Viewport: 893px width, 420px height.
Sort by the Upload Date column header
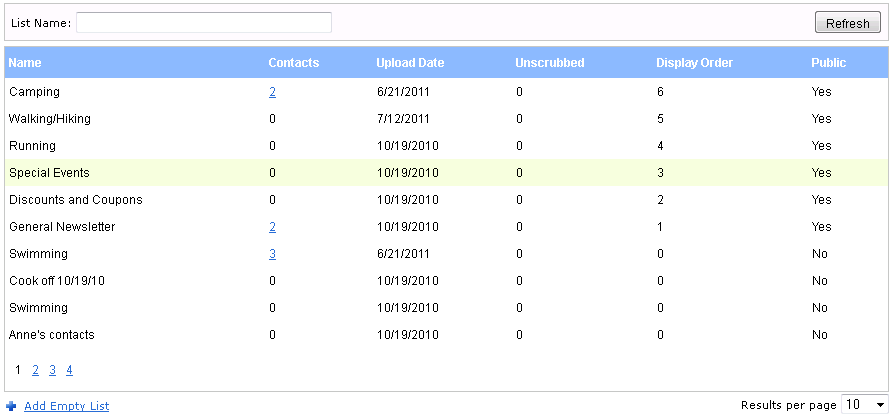[x=410, y=63]
